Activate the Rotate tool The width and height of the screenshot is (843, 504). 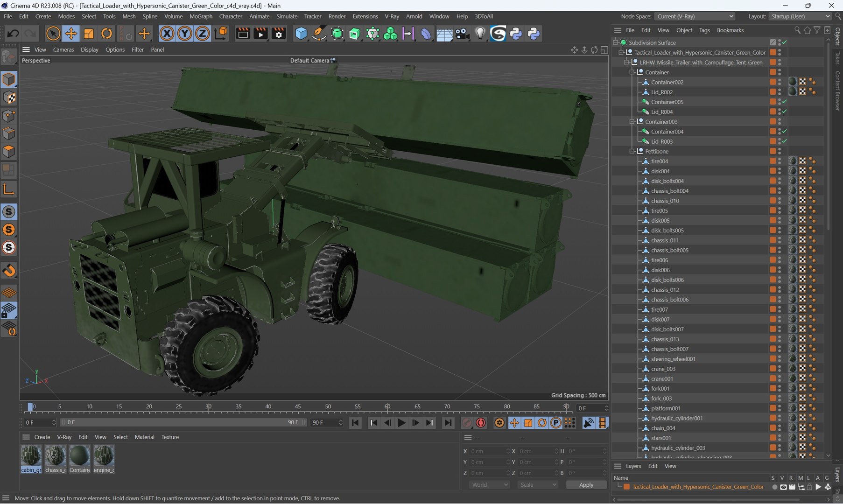click(107, 34)
